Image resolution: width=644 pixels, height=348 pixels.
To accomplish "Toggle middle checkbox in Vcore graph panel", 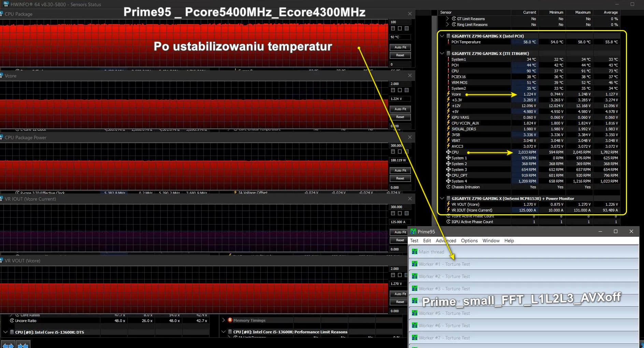I will (x=400, y=90).
